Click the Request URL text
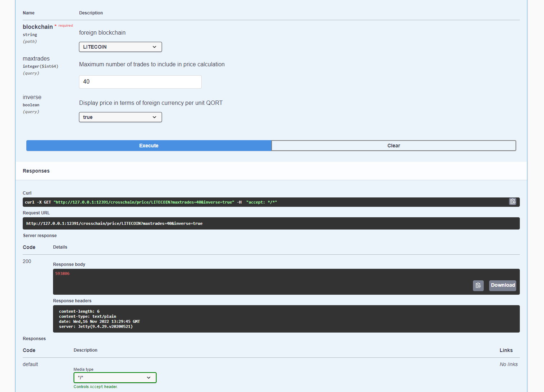Image resolution: width=544 pixels, height=392 pixels. (114, 223)
